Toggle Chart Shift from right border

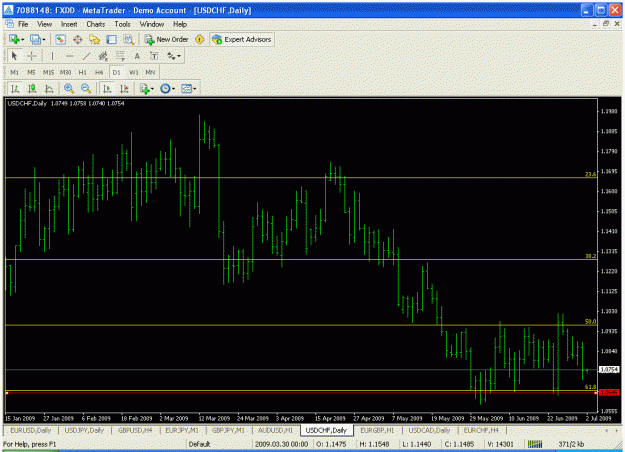124,88
